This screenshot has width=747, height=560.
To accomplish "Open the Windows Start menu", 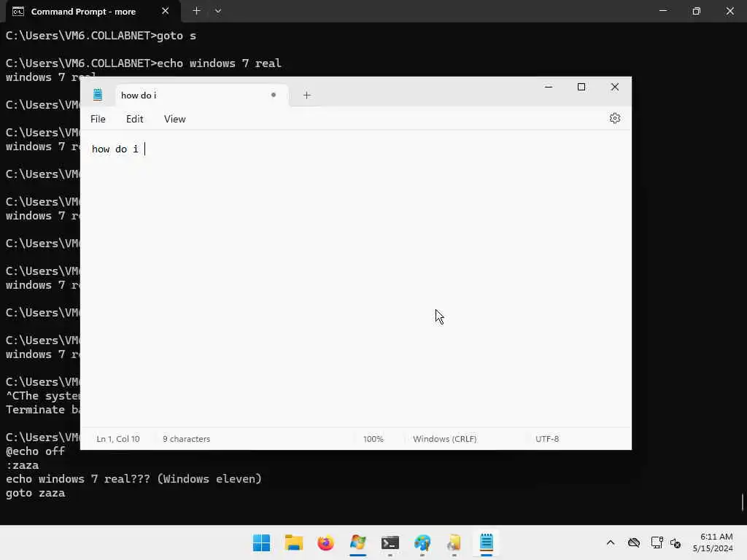I will [x=262, y=542].
